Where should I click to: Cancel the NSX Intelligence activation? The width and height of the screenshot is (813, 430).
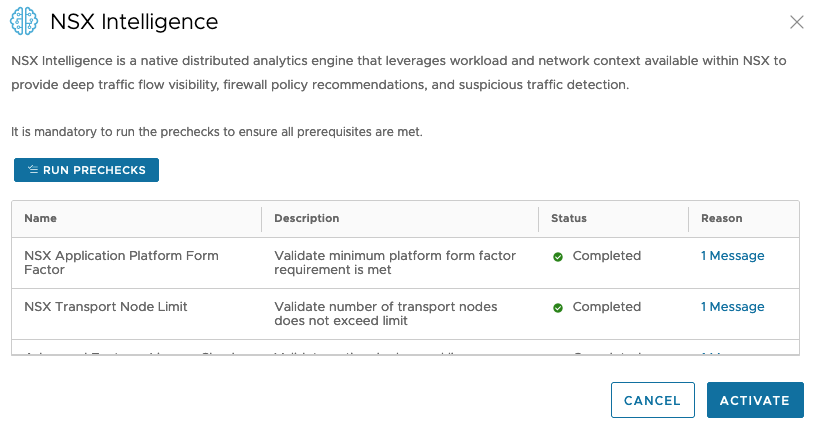coord(652,400)
